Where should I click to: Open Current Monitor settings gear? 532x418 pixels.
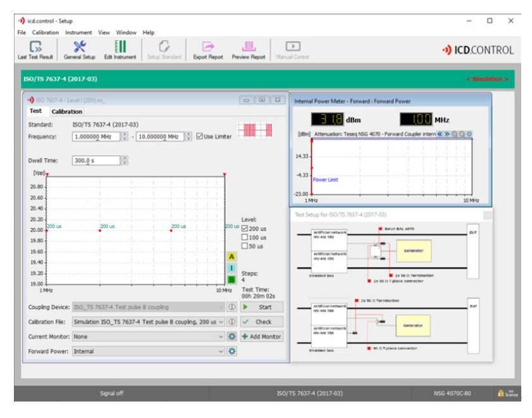[232, 336]
